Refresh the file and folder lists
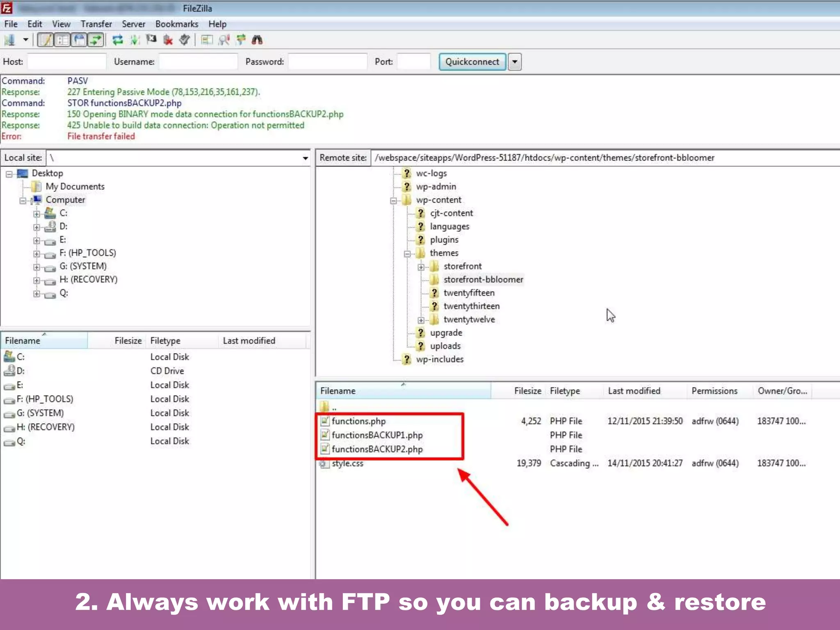 pos(118,40)
